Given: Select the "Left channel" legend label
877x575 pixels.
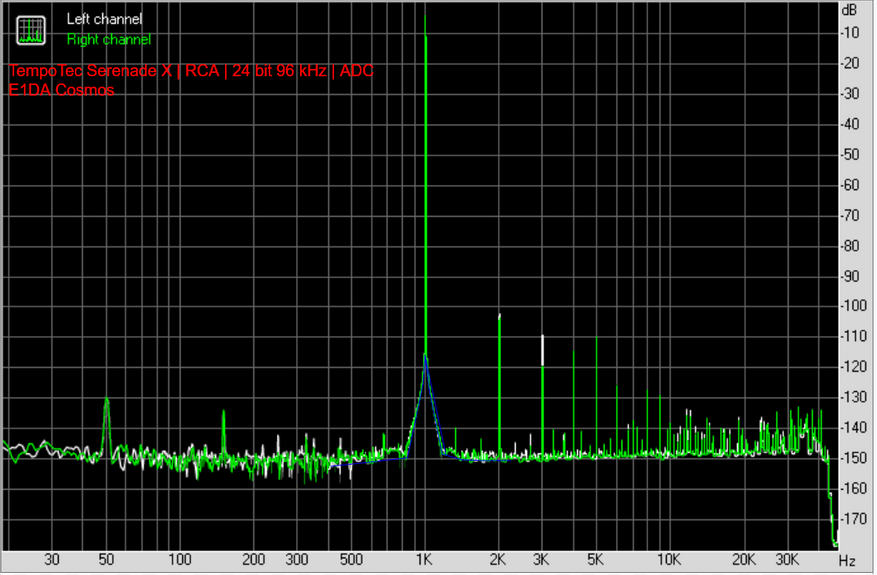Looking at the screenshot, I should click(x=104, y=19).
